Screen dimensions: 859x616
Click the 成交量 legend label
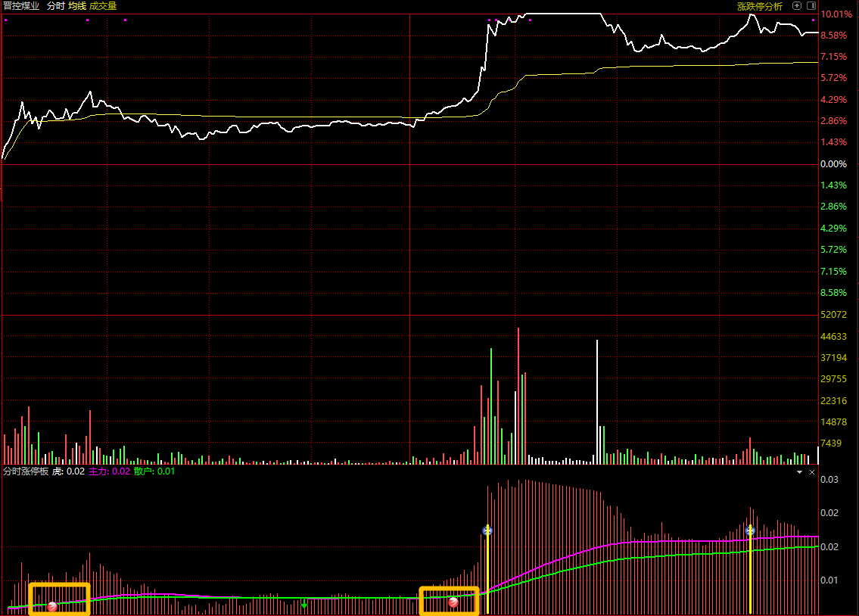103,6
